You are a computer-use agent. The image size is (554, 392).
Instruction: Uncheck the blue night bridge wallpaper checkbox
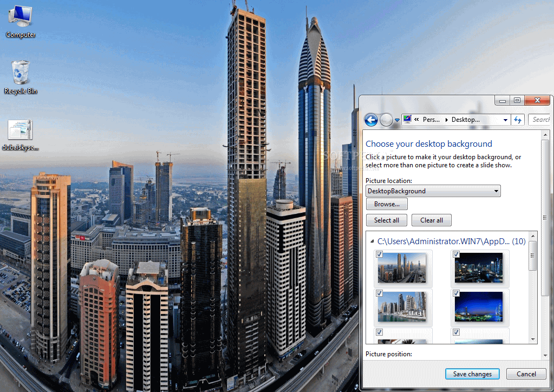tap(456, 293)
